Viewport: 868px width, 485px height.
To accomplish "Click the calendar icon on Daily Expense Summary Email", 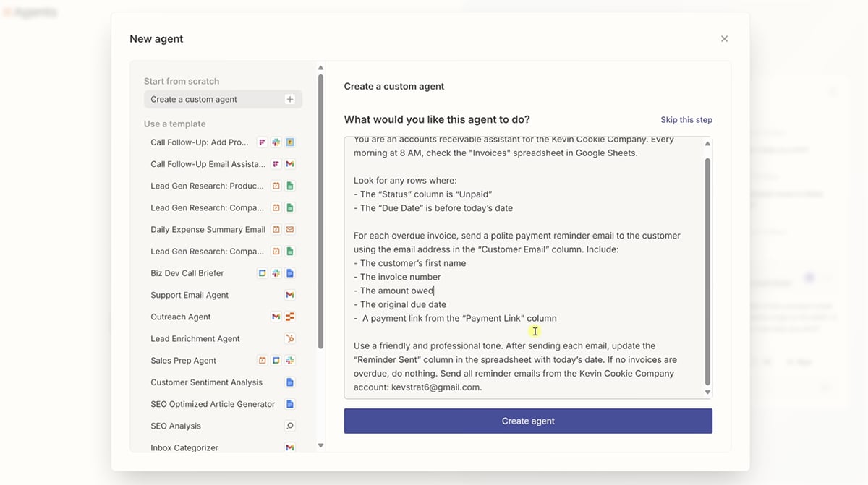I will tap(276, 229).
